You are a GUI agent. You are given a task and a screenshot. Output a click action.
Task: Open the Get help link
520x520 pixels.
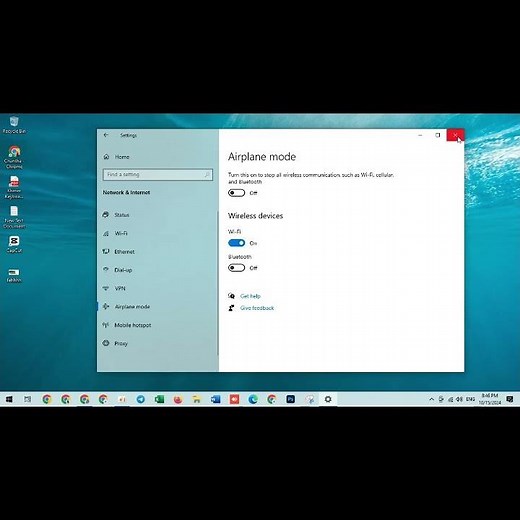250,296
